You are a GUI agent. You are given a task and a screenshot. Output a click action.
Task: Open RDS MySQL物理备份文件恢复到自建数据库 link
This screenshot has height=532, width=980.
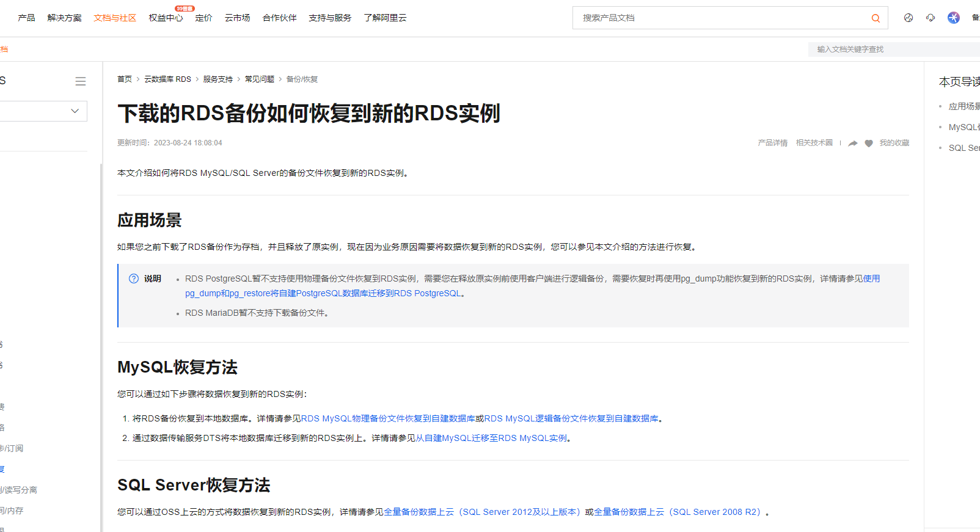point(388,418)
